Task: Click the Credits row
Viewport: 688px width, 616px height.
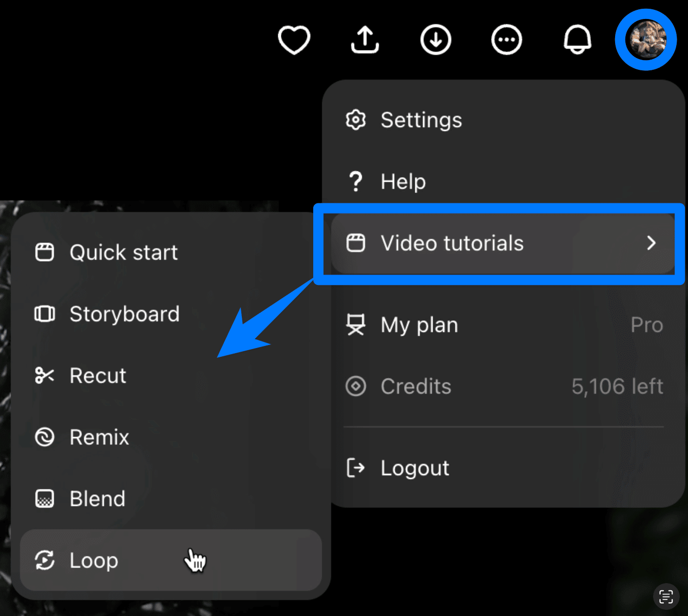Action: [x=416, y=387]
